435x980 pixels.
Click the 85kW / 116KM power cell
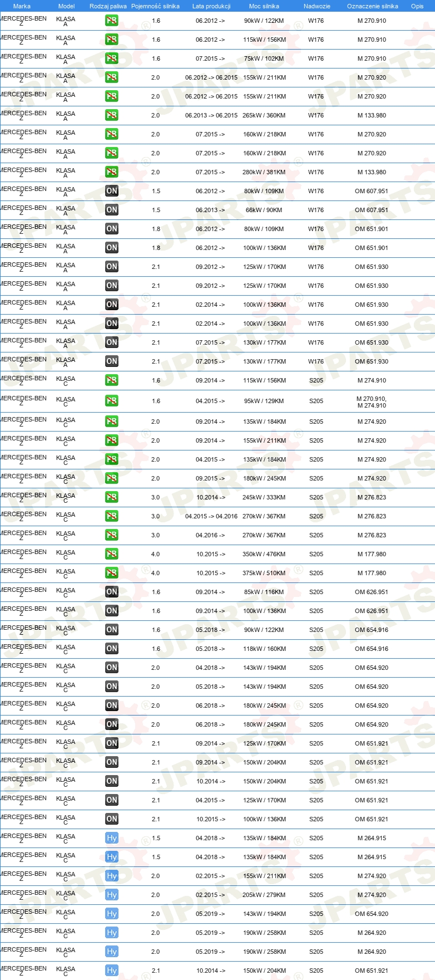[x=264, y=592]
